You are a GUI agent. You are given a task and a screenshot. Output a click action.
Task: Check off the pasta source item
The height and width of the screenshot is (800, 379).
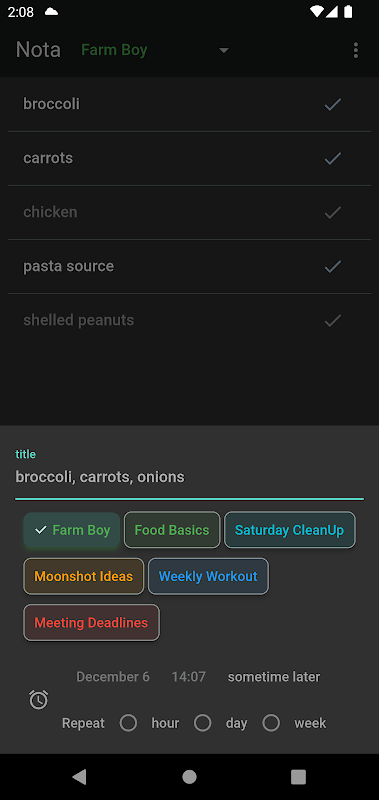pos(333,266)
